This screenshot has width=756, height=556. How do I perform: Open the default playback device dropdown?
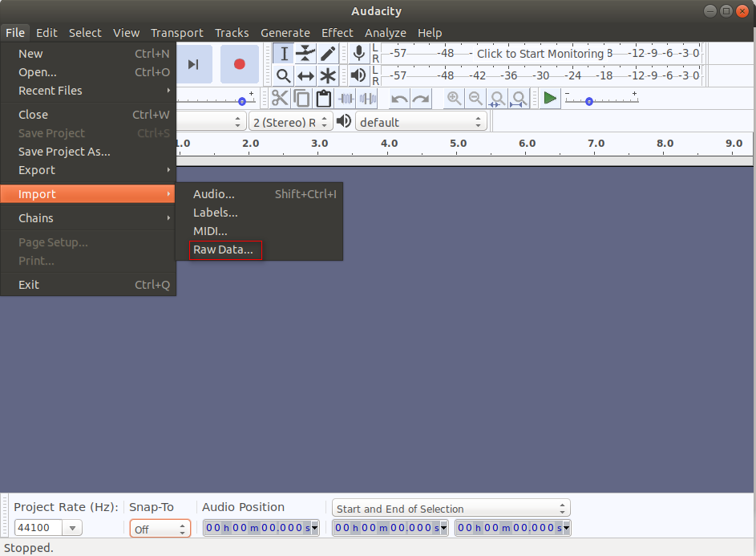pos(421,122)
